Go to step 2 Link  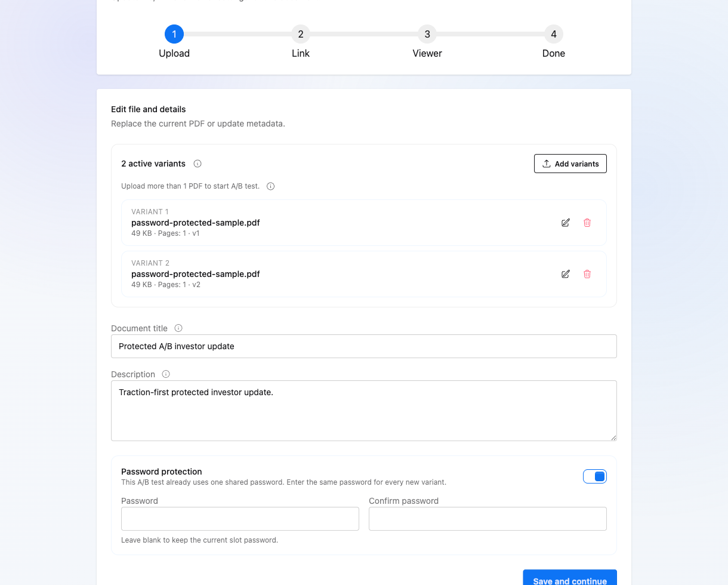(x=301, y=34)
